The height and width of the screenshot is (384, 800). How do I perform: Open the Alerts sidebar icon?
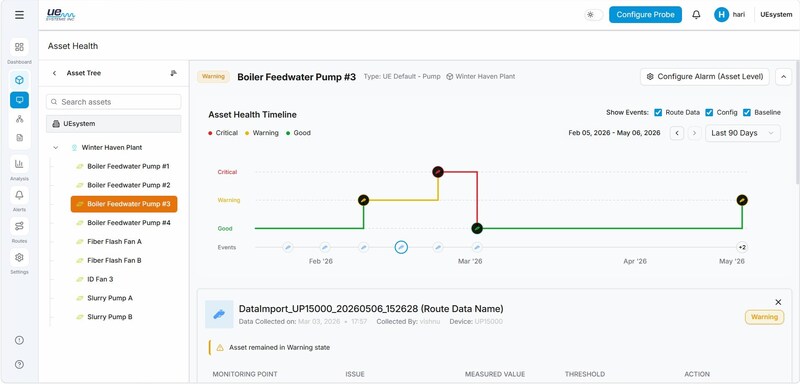(x=19, y=195)
